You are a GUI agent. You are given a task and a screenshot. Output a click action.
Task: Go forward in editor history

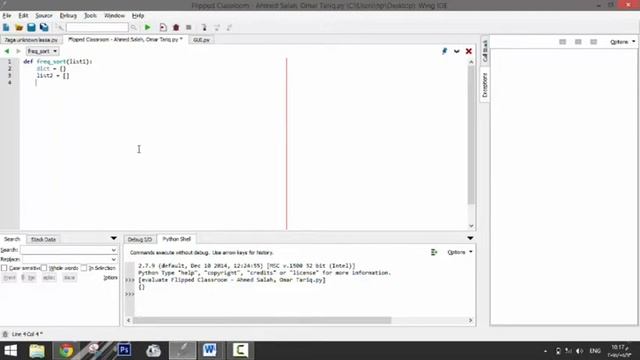[x=18, y=51]
